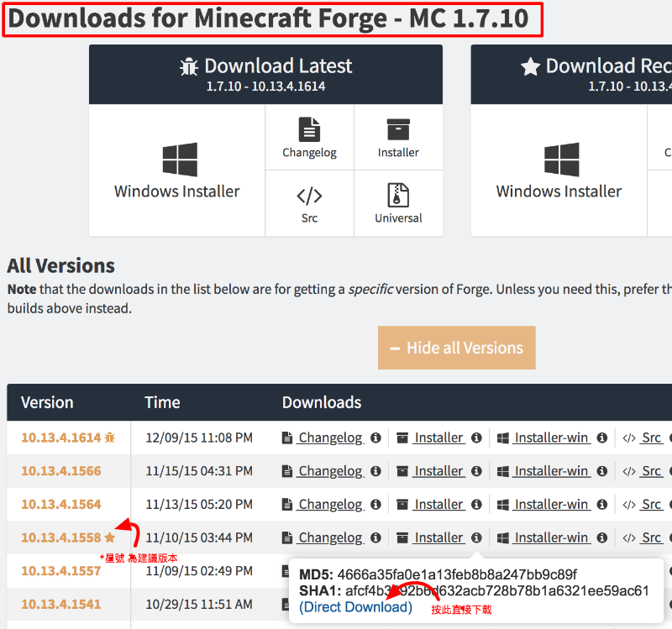Click Installer-win link for 10.13.4.1566
This screenshot has width=672, height=629.
click(551, 471)
